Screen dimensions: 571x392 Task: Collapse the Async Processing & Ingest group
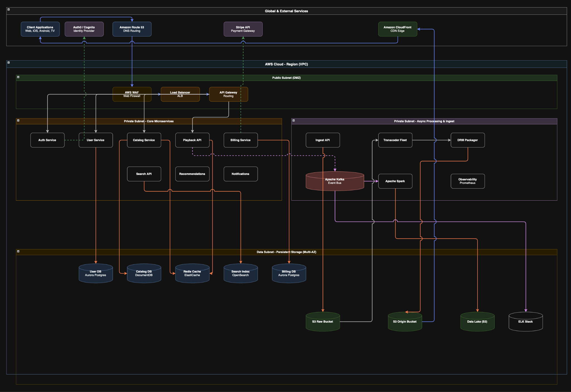coord(294,120)
